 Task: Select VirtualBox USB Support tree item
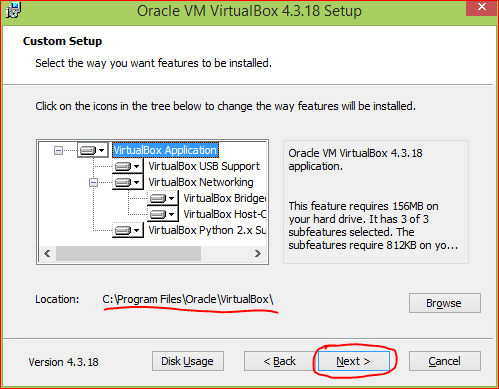click(204, 166)
